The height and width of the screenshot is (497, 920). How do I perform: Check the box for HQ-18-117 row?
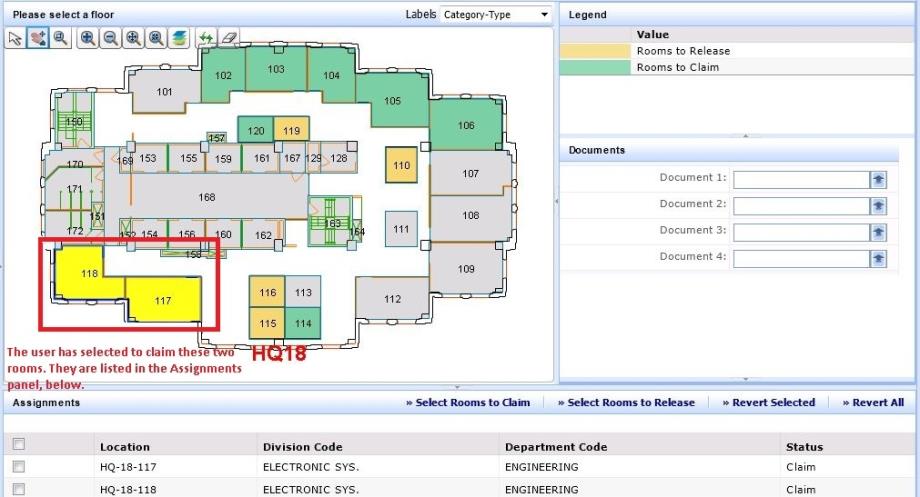[18, 467]
